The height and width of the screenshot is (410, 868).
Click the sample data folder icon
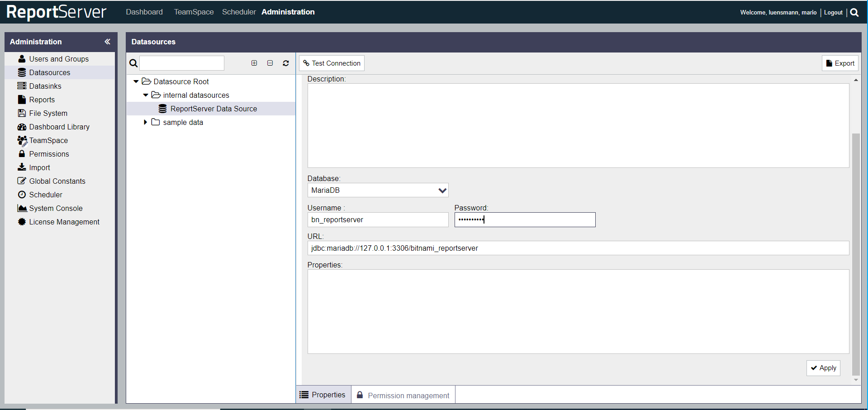coord(156,122)
